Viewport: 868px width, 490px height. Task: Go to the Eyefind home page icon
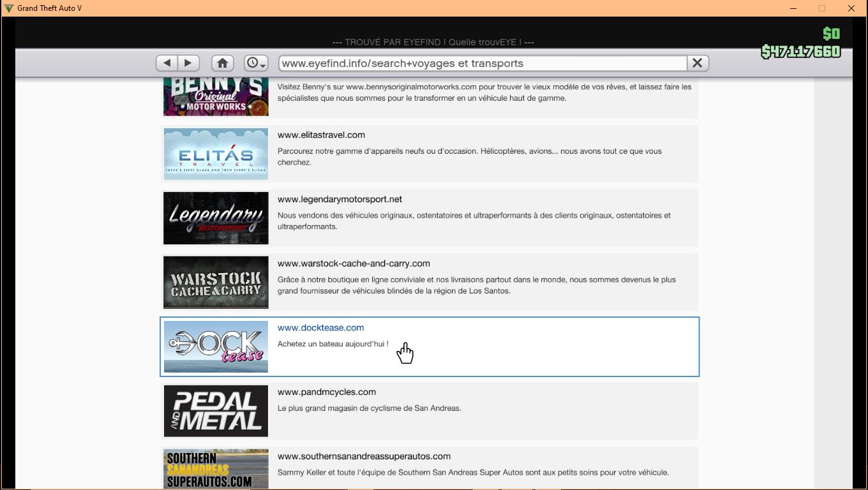tap(222, 63)
